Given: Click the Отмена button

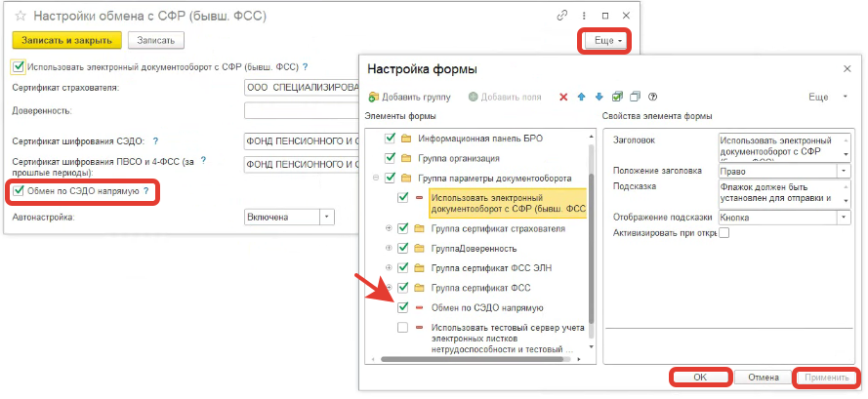Looking at the screenshot, I should [x=764, y=378].
